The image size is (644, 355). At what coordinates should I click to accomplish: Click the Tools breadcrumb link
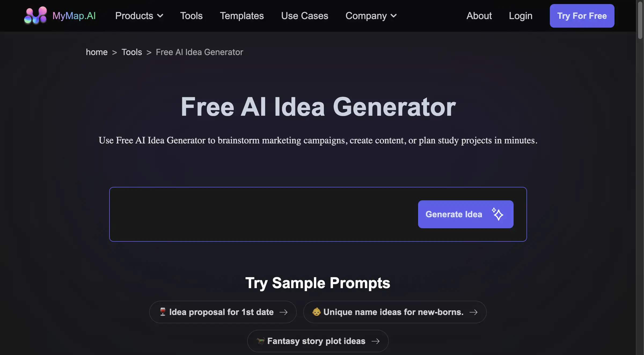pyautogui.click(x=132, y=52)
